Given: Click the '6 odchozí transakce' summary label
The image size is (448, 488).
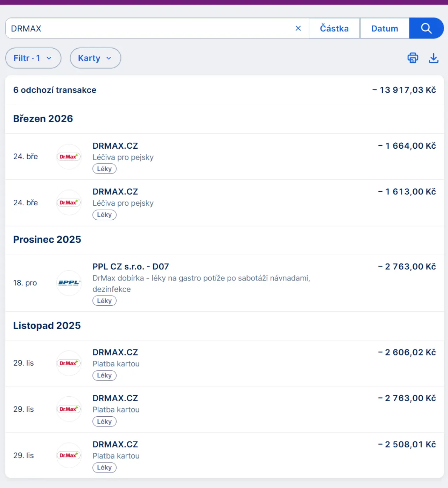Looking at the screenshot, I should click(x=55, y=90).
